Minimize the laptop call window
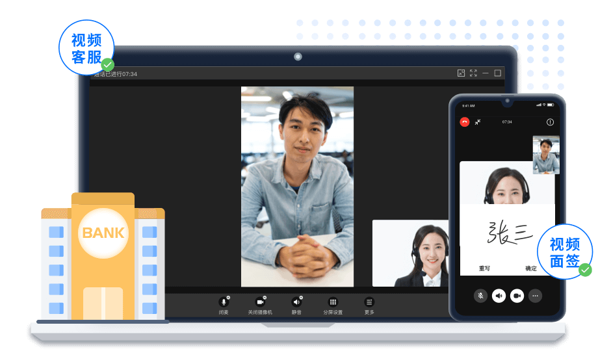598x364 pixels. point(486,73)
